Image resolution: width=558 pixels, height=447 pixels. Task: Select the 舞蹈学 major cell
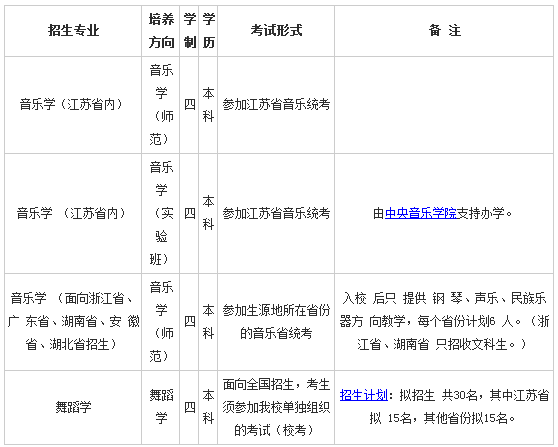pos(73,407)
